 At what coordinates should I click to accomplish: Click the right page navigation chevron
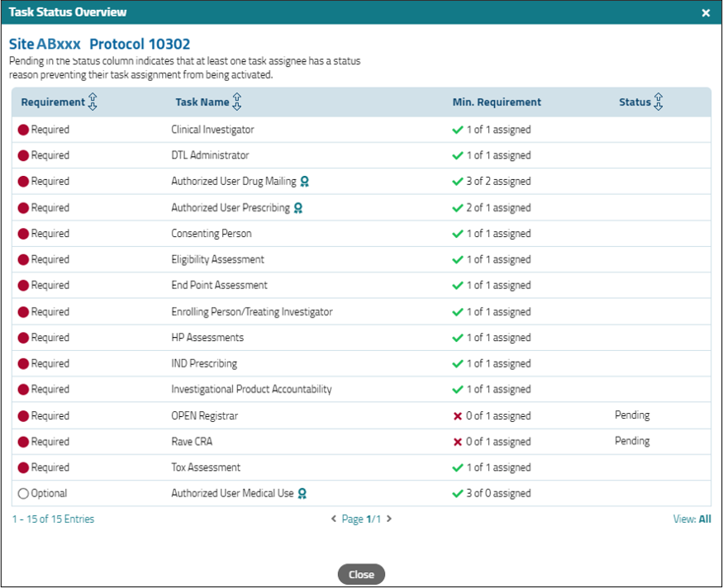pos(388,519)
